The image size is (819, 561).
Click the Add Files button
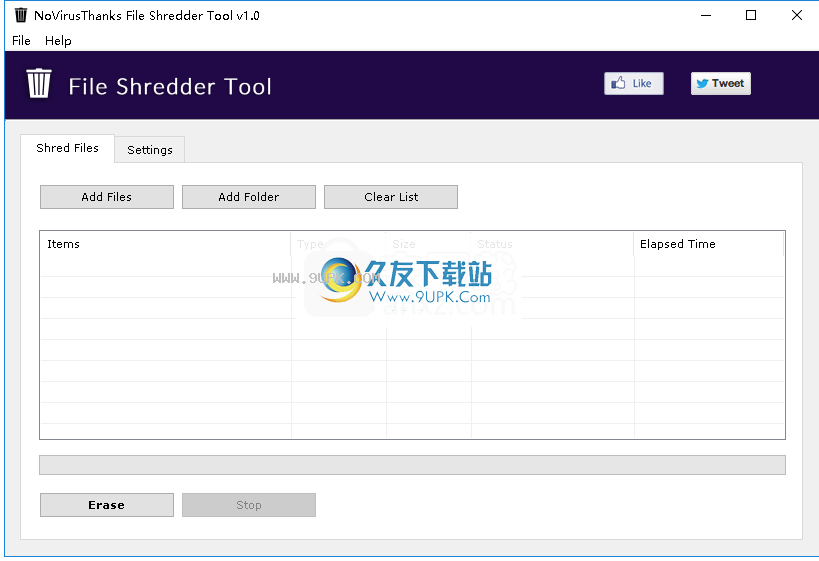pos(107,197)
